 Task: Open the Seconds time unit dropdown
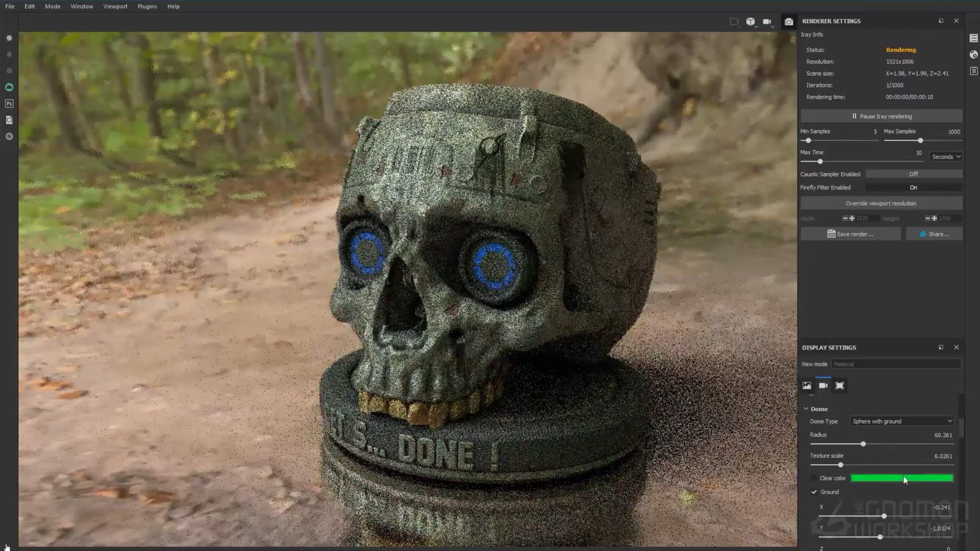(946, 157)
